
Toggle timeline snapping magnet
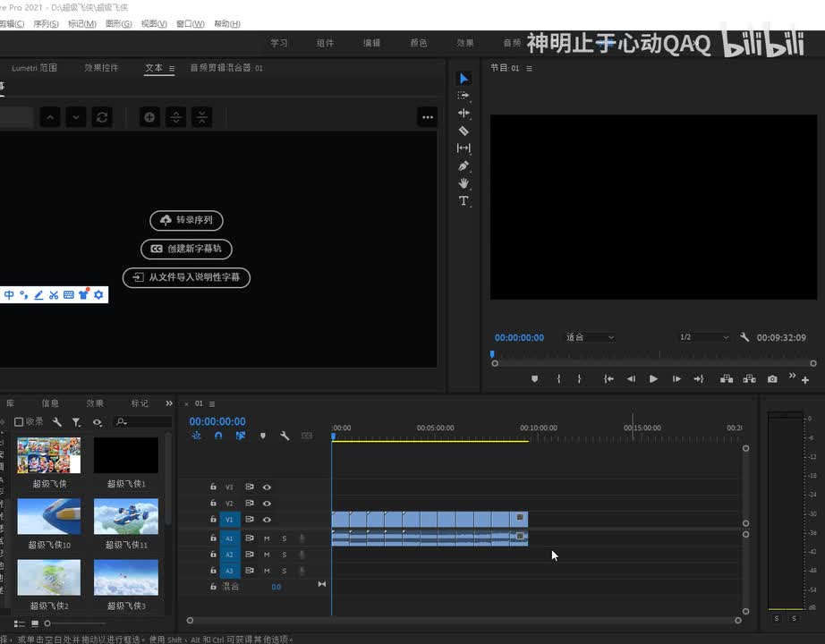(218, 436)
